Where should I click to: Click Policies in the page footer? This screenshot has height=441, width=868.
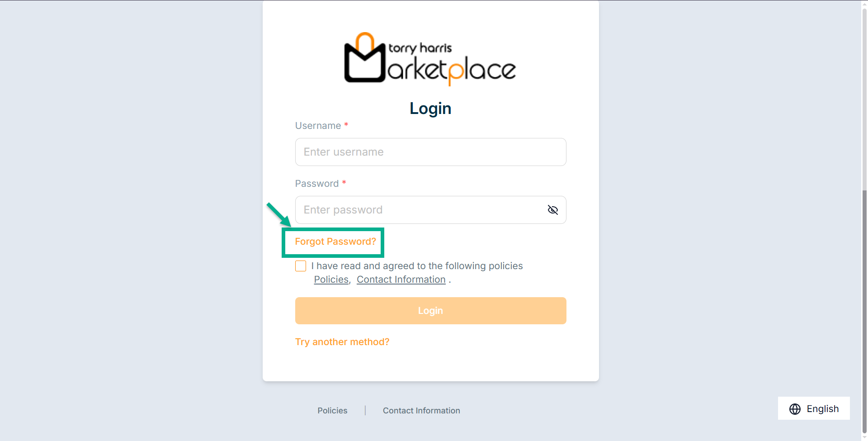pos(332,411)
